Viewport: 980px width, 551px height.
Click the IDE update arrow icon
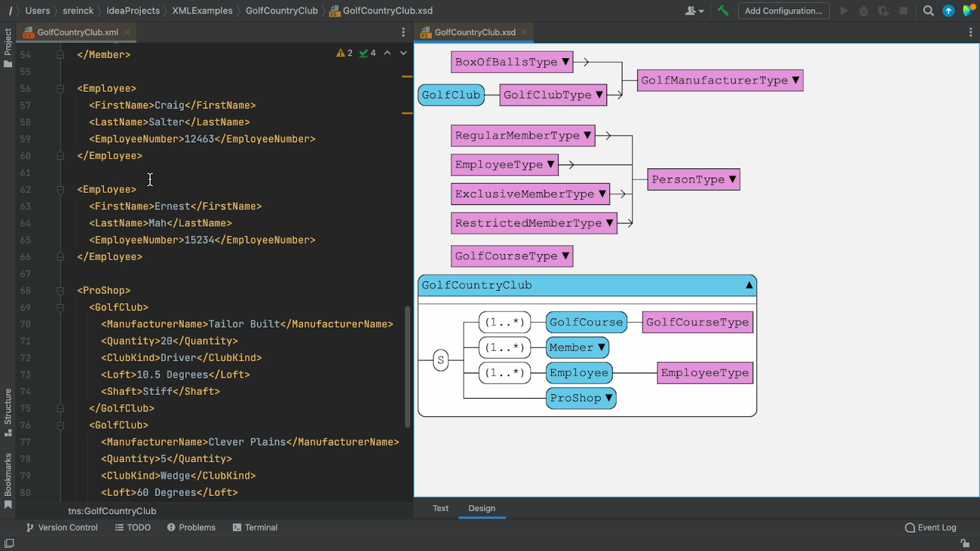click(948, 10)
